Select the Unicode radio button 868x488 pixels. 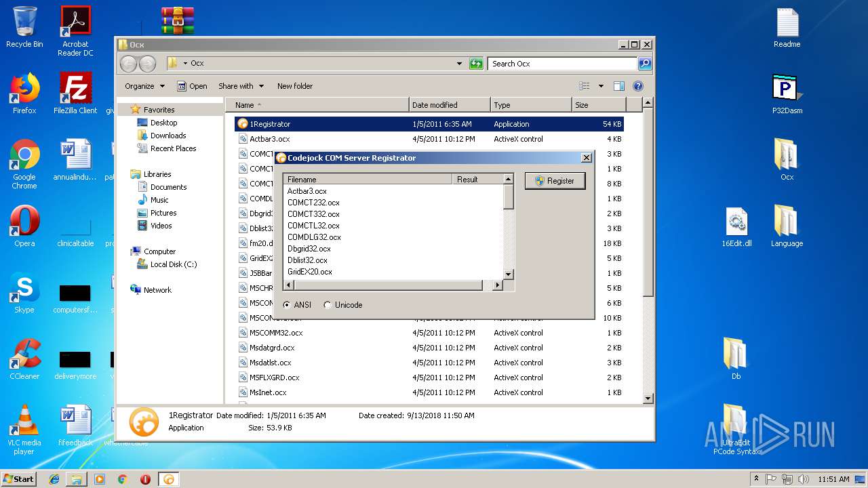coord(343,305)
